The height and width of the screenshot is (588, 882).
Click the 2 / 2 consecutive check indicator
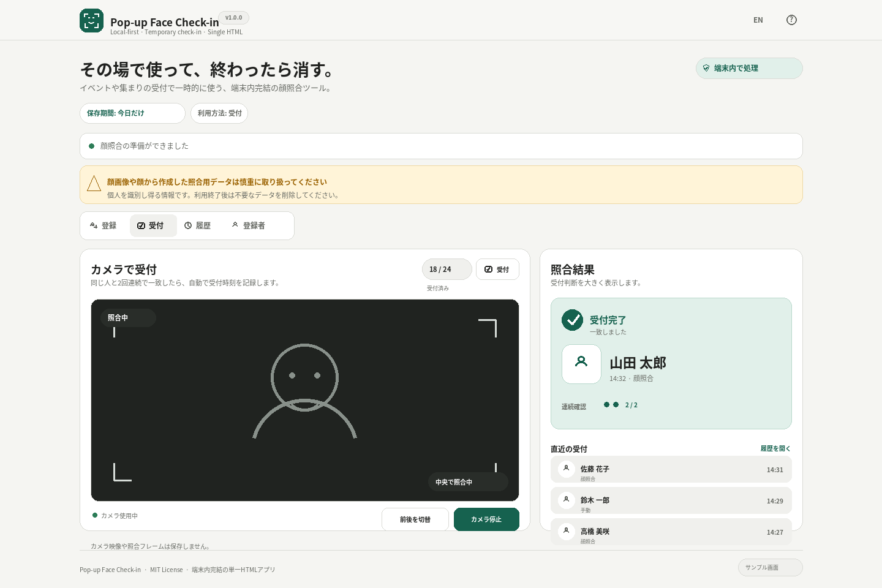point(621,405)
